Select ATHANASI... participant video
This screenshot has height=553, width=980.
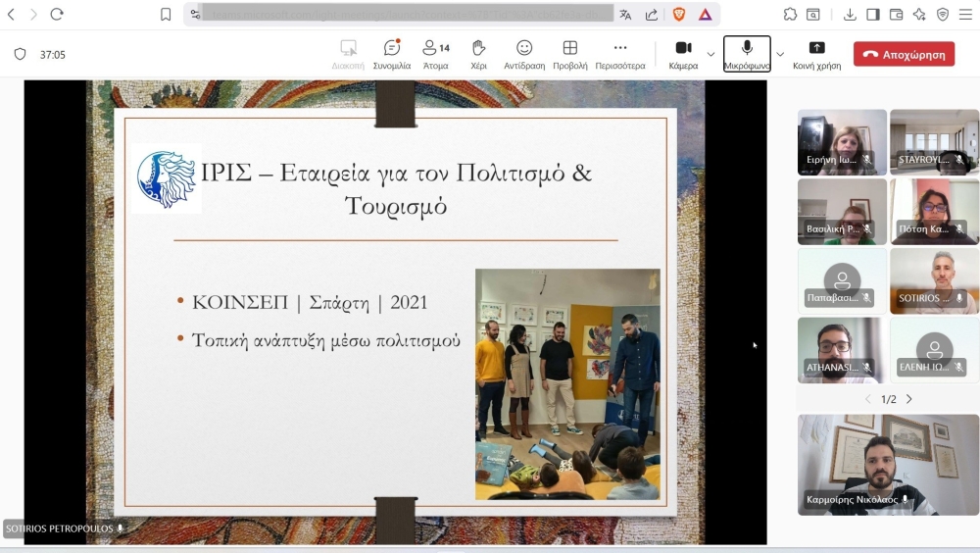[842, 350]
